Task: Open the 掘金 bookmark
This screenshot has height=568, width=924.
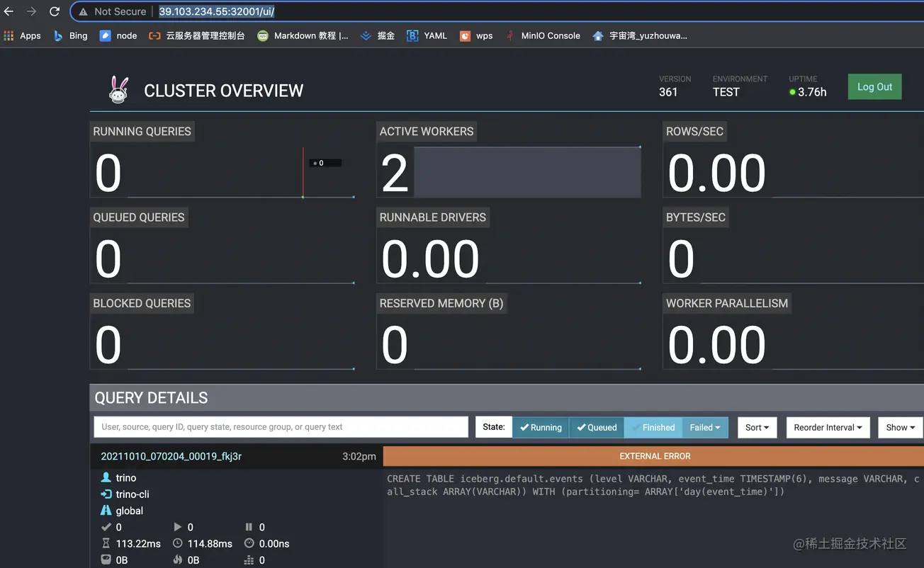Action: coord(378,35)
